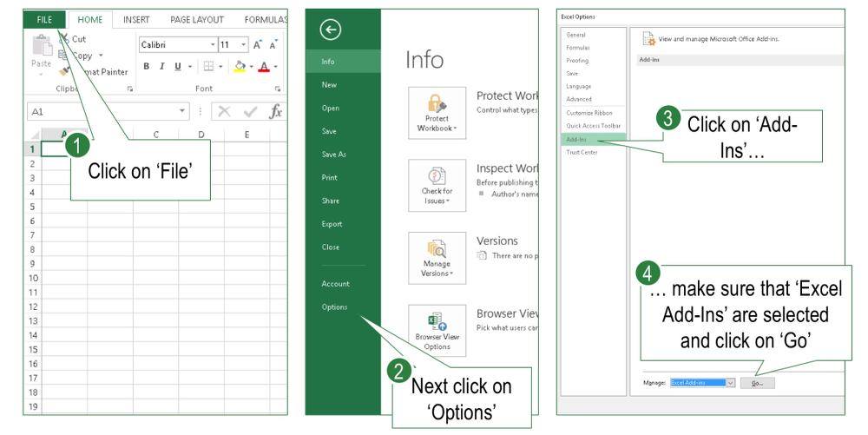The height and width of the screenshot is (435, 868).
Task: Select the Format Painter tool
Action: click(94, 71)
